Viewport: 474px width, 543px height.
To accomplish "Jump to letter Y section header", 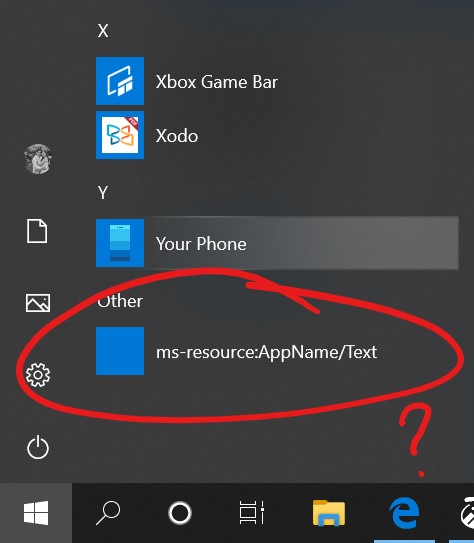I will (x=103, y=193).
